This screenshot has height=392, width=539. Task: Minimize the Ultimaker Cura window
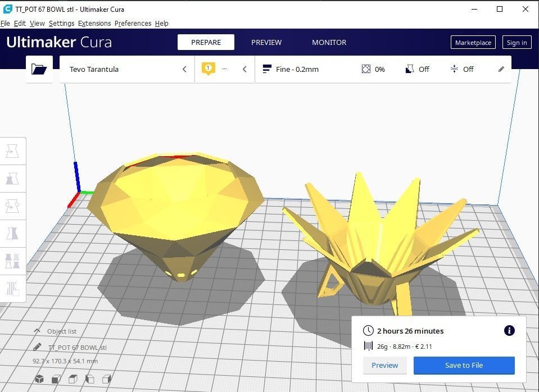[474, 10]
